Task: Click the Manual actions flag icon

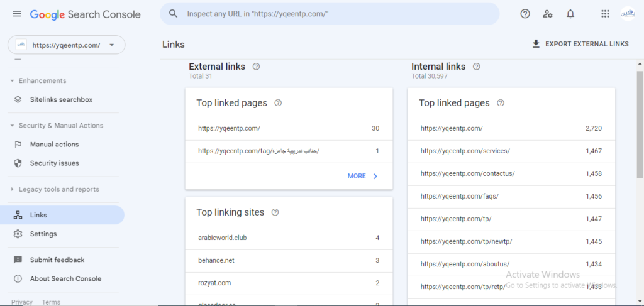Action: (x=18, y=145)
